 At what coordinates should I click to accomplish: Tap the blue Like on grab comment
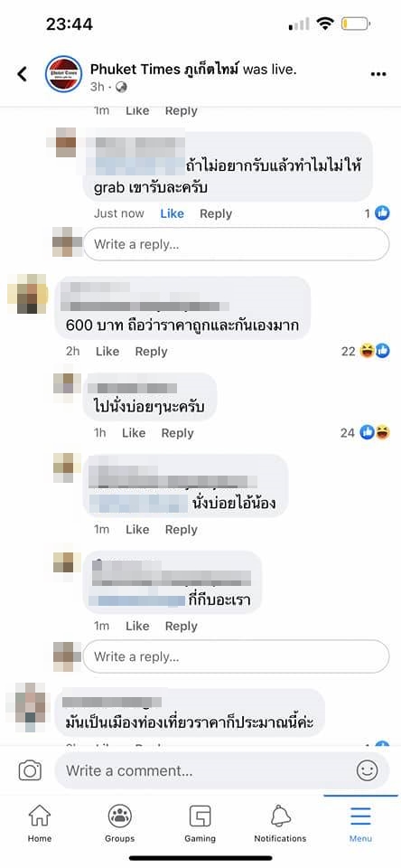[172, 213]
